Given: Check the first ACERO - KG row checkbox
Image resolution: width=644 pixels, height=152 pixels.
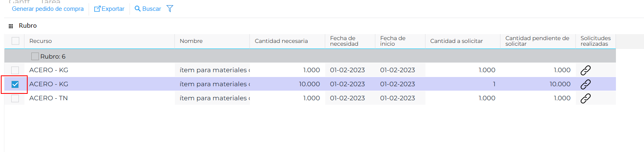Looking at the screenshot, I should point(15,70).
